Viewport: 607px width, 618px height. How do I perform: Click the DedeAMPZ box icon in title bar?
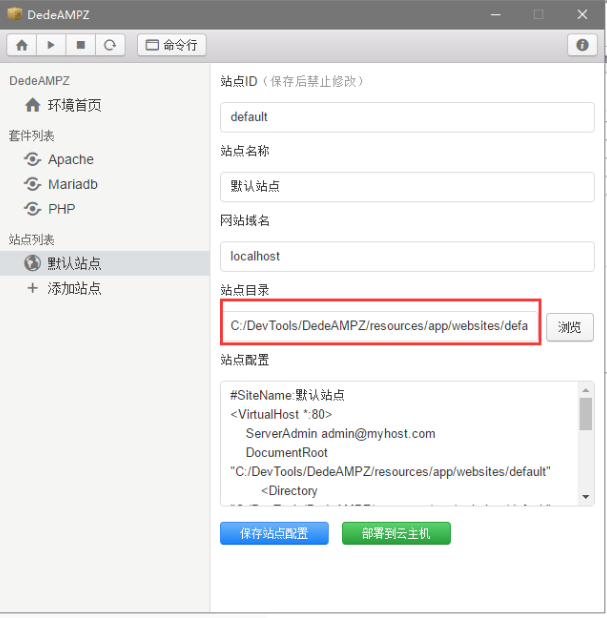(x=15, y=15)
